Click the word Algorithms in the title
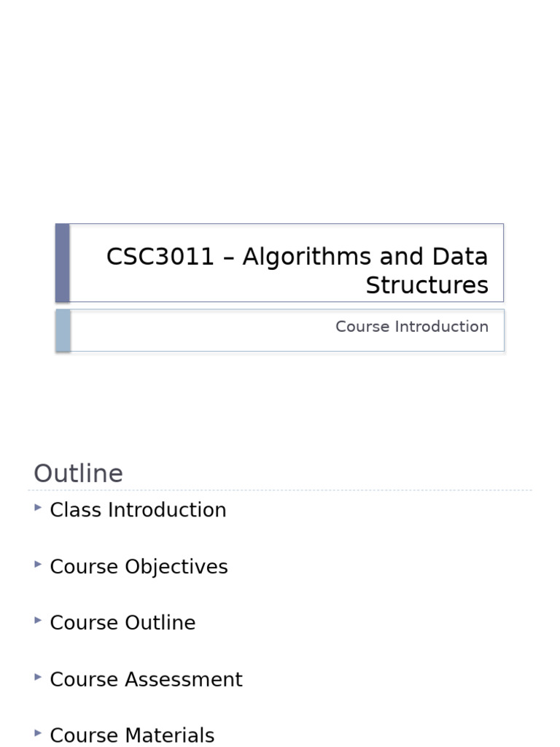560x747 pixels. (x=304, y=257)
